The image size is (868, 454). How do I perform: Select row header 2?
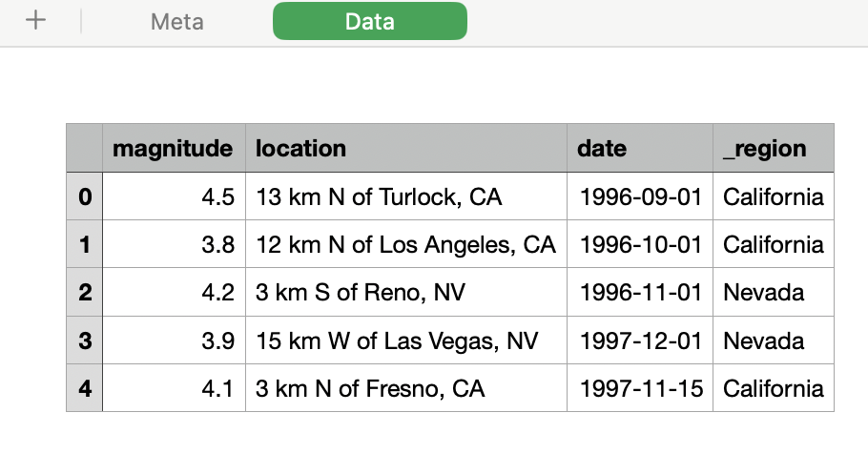85,292
